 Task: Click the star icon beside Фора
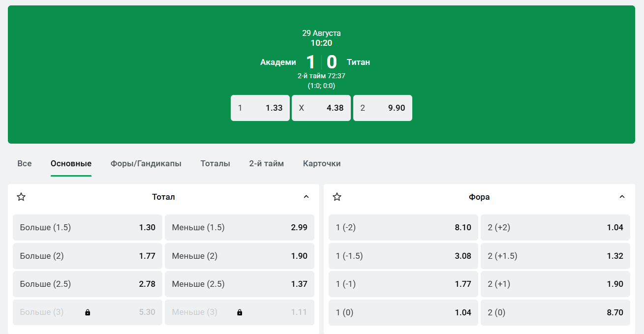337,197
